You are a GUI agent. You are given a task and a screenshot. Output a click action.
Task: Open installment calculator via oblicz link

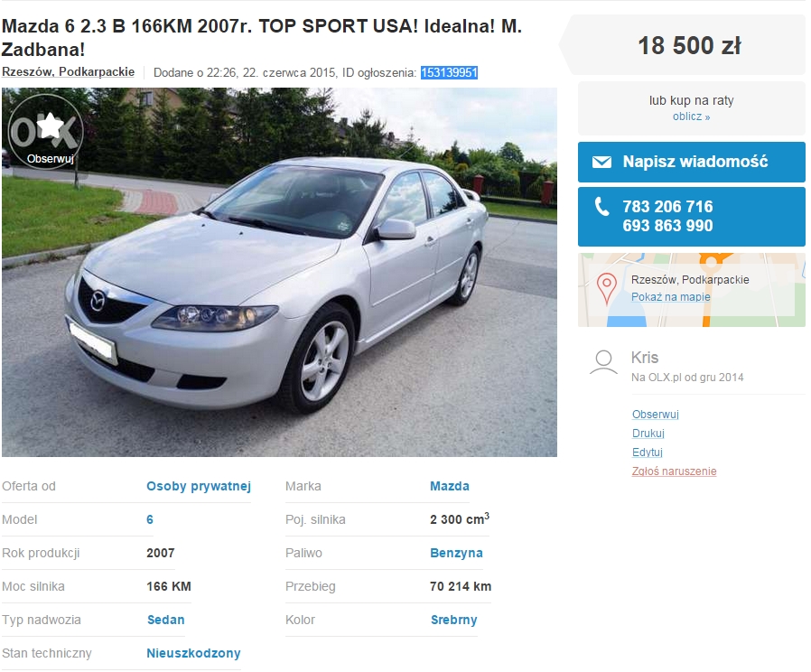point(691,117)
